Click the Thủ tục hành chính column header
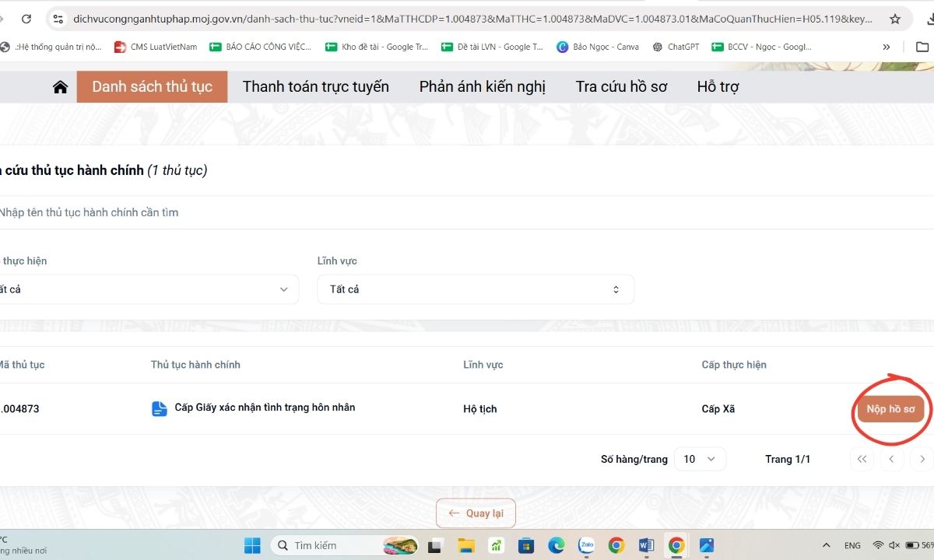This screenshot has width=934, height=560. coord(195,365)
